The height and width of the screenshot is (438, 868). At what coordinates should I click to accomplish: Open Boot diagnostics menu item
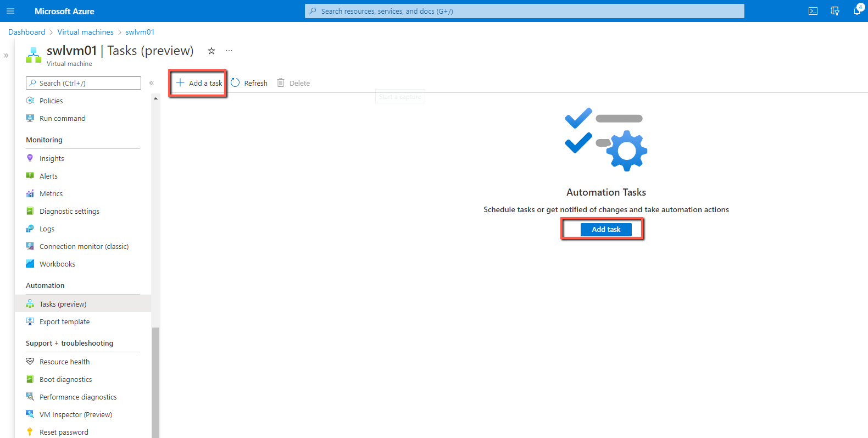(x=65, y=379)
